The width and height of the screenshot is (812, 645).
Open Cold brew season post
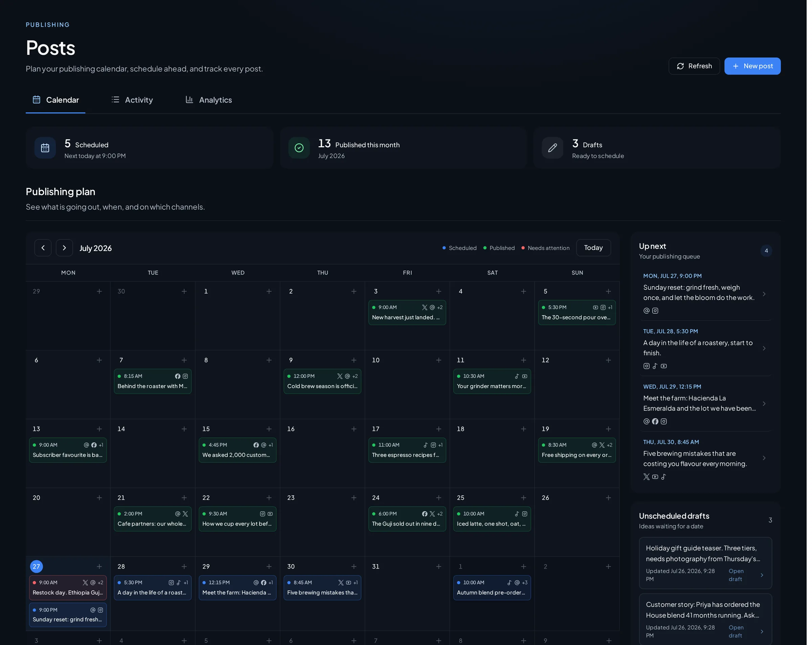click(x=323, y=382)
